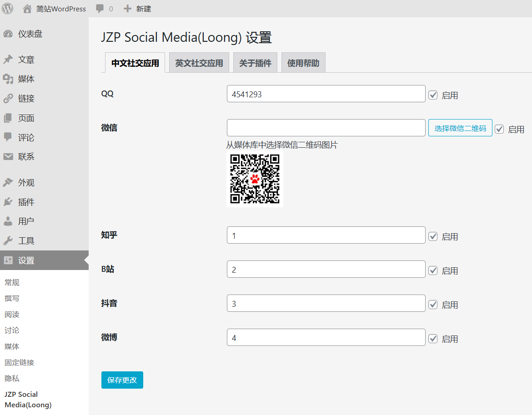This screenshot has height=415, width=532.
Task: Open Tools via the wrench icon
Action: point(8,241)
